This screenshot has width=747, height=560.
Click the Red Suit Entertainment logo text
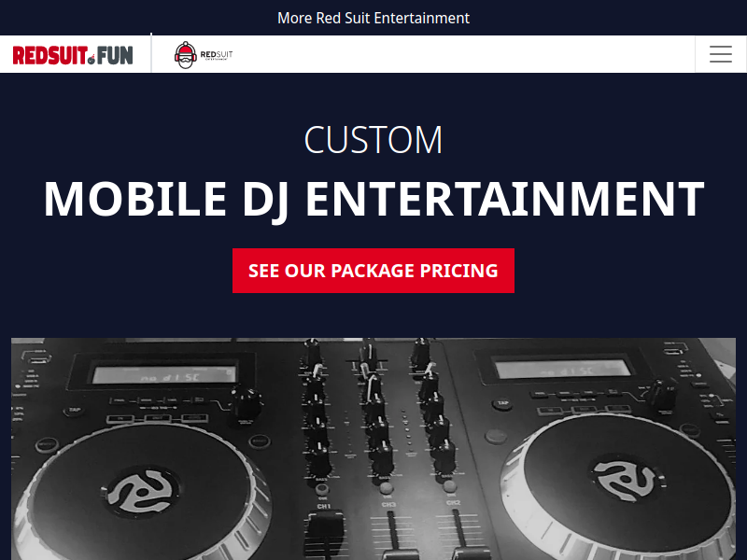tap(217, 55)
